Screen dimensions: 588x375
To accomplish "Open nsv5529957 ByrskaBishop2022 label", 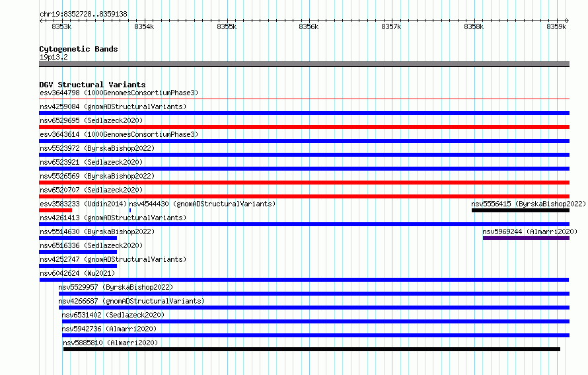I will coord(116,287).
